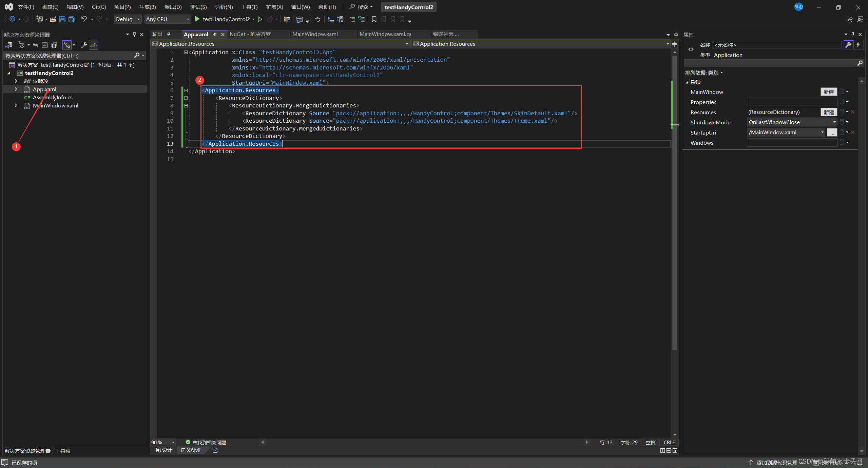Open the 生成(B) build menu

147,7
